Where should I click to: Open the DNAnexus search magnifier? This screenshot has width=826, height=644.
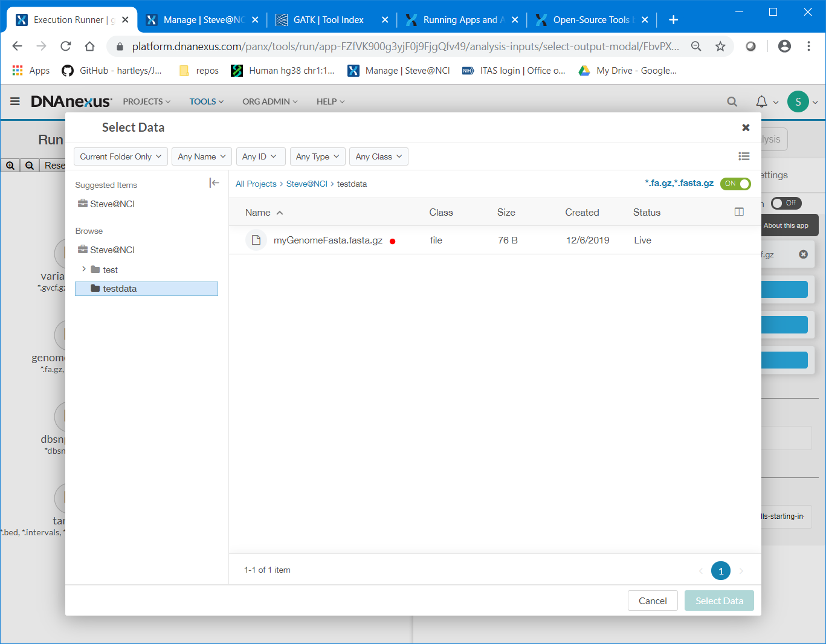point(732,101)
